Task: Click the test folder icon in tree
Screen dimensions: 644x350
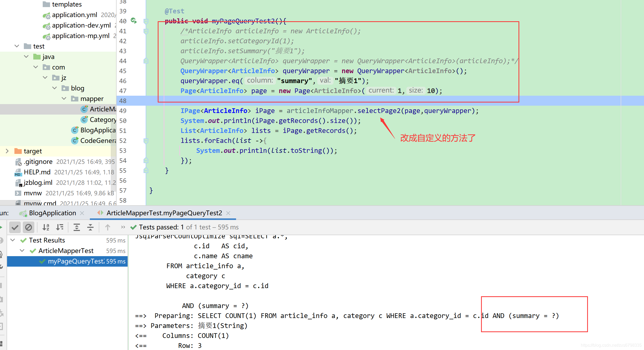Action: tap(28, 46)
